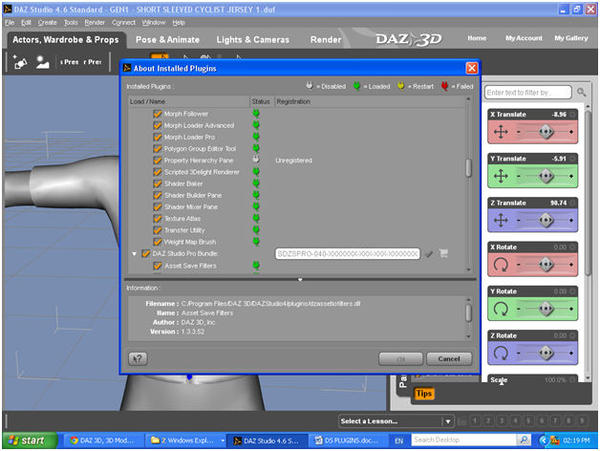Open the Create menu
This screenshot has width=600, height=451.
tap(47, 23)
